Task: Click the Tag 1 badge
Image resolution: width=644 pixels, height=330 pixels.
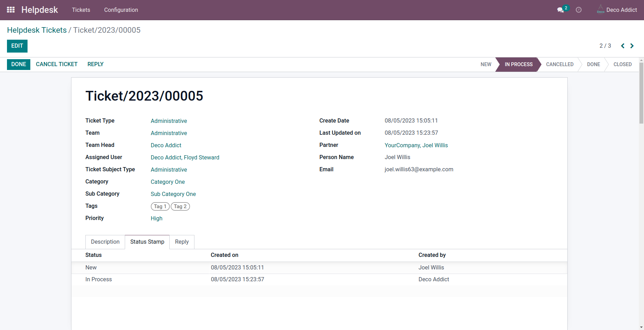Action: (x=160, y=206)
